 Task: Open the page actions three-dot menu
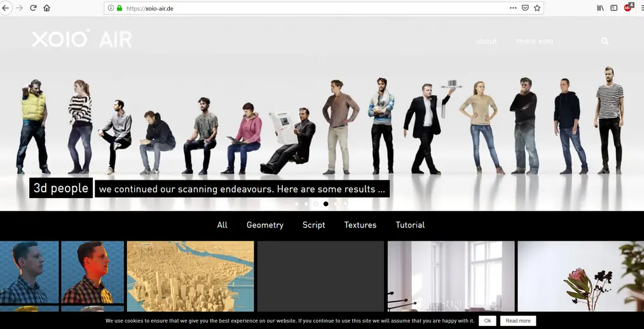[513, 8]
